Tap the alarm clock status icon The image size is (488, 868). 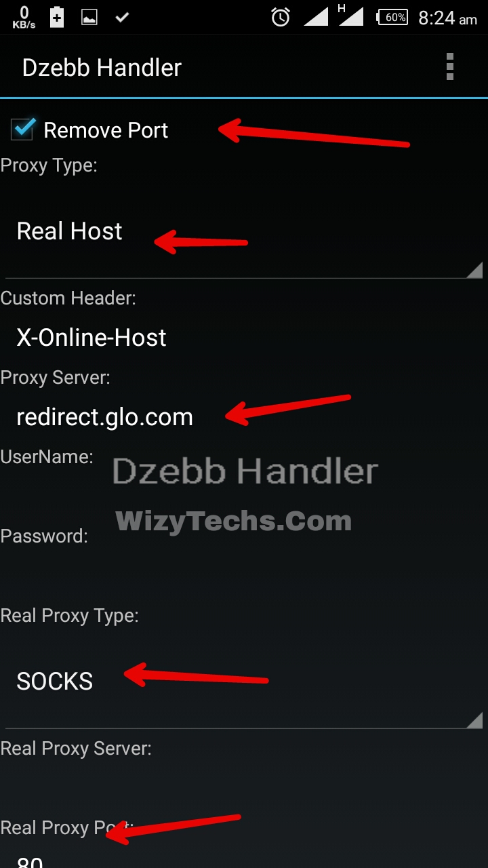(x=281, y=17)
